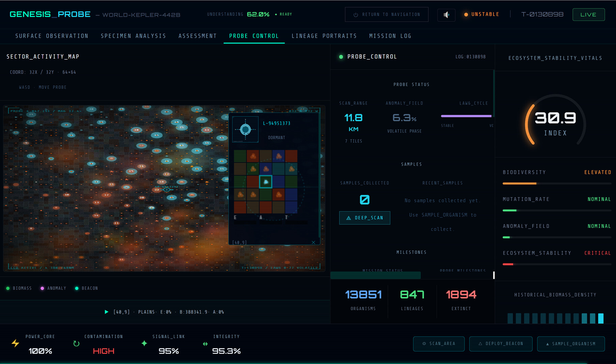Click the Signal Link star icon
The height and width of the screenshot is (364, 616).
click(x=144, y=343)
